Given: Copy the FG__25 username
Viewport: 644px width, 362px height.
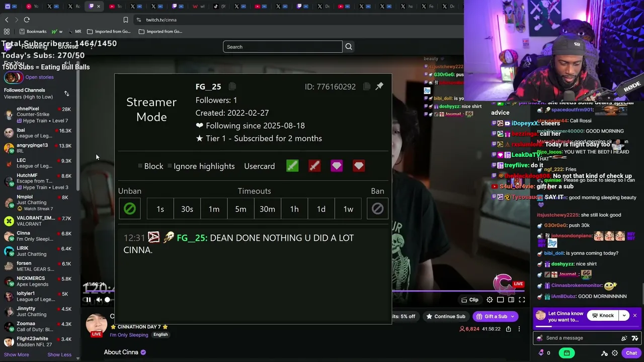Looking at the screenshot, I should pos(232,86).
